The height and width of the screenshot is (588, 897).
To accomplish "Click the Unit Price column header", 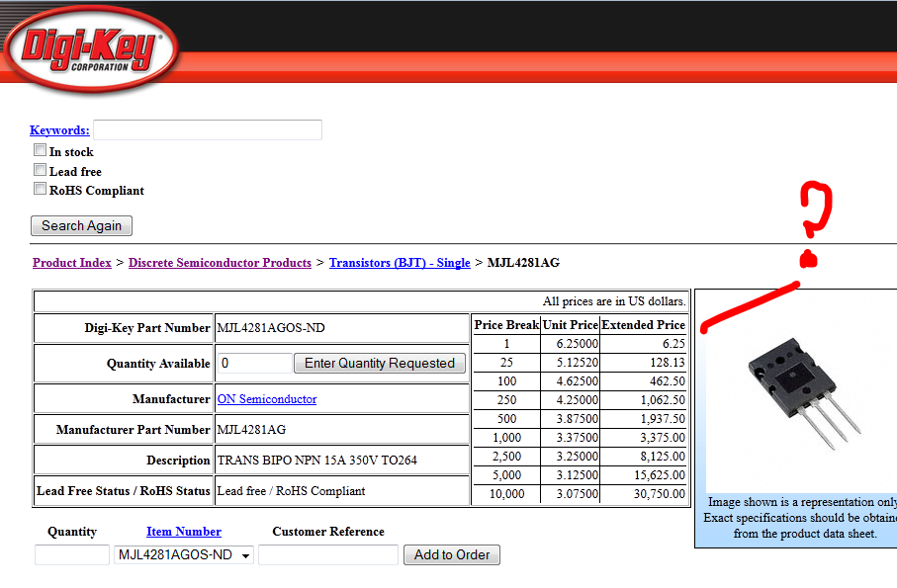I will [x=571, y=324].
